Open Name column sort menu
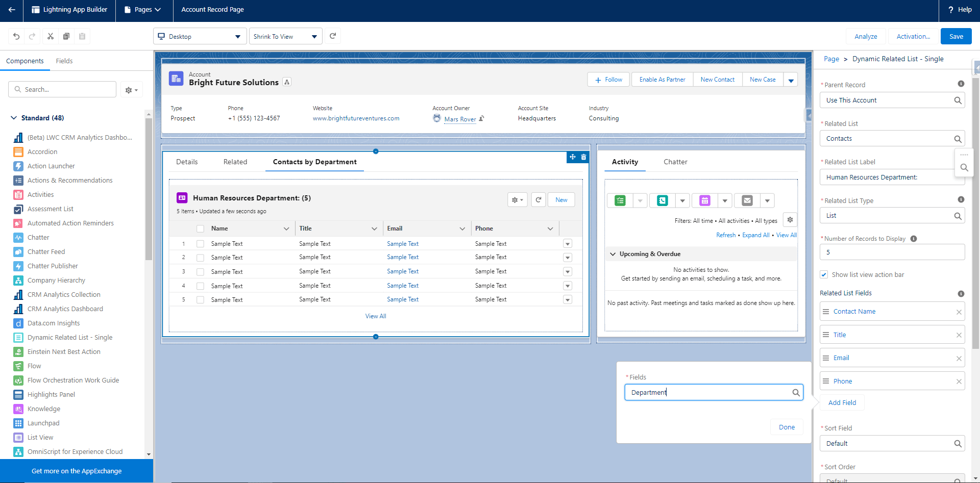Screen dimensions: 980x483 point(286,229)
